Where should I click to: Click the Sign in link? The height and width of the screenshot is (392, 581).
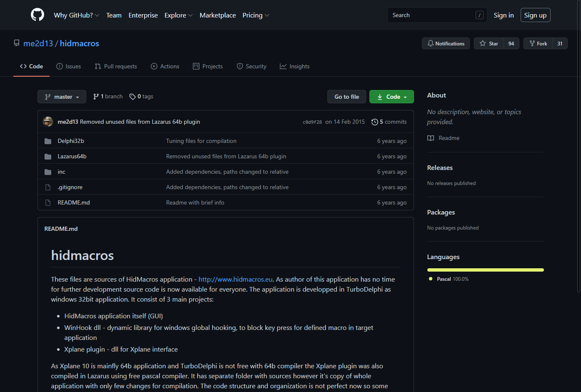click(x=504, y=15)
